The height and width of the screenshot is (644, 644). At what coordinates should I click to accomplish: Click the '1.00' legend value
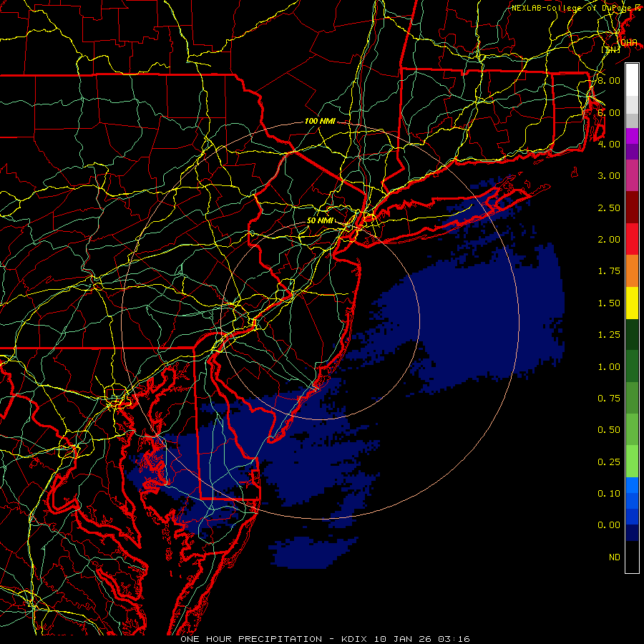pyautogui.click(x=609, y=367)
